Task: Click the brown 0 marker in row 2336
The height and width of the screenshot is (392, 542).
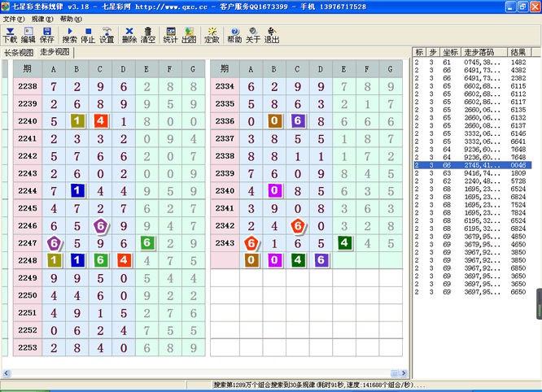Action: (274, 121)
